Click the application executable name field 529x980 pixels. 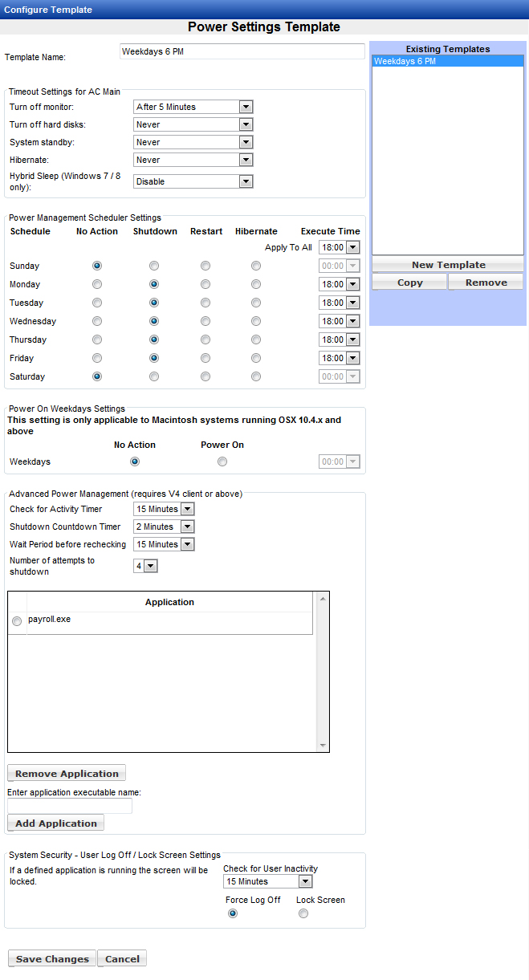point(70,806)
